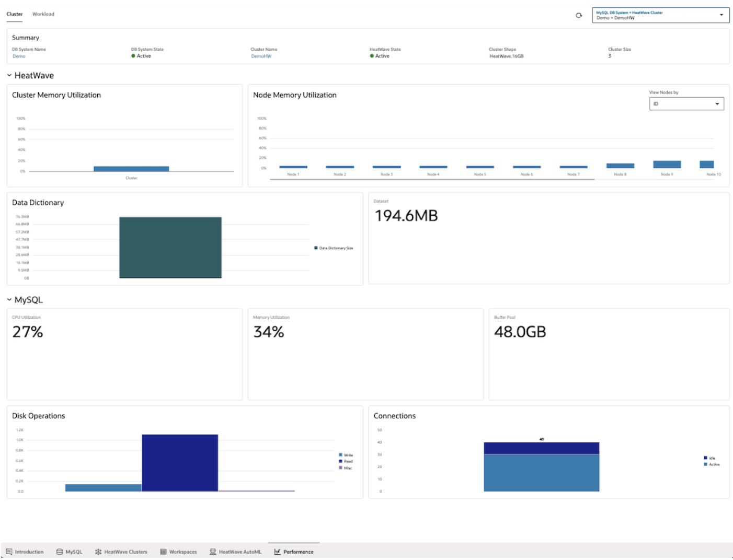Open the View Nodes by dropdown
Screen dimensions: 733x560
pyautogui.click(x=686, y=104)
